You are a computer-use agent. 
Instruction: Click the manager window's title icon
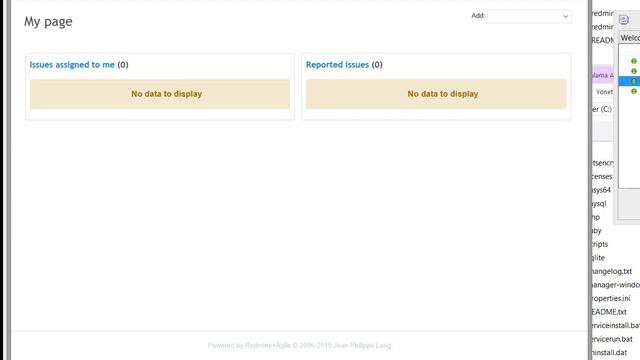click(623, 20)
